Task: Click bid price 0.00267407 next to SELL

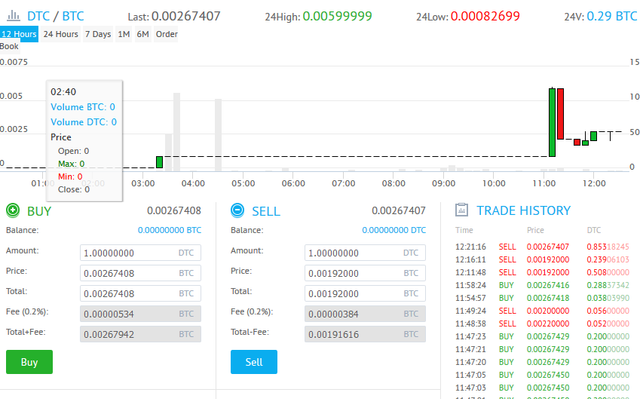Action: click(x=398, y=211)
